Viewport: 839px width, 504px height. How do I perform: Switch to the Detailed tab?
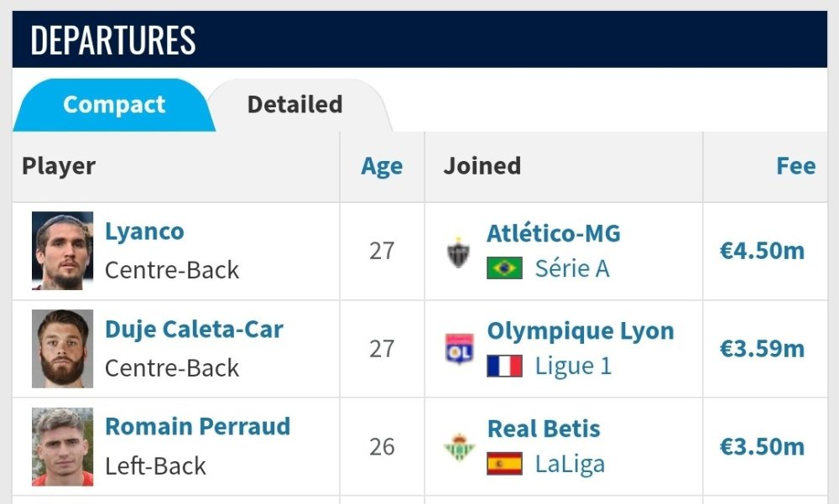[294, 105]
